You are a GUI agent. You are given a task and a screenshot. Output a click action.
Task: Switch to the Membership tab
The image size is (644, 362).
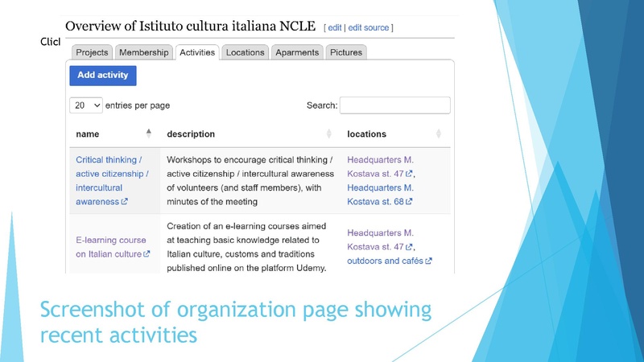(144, 52)
